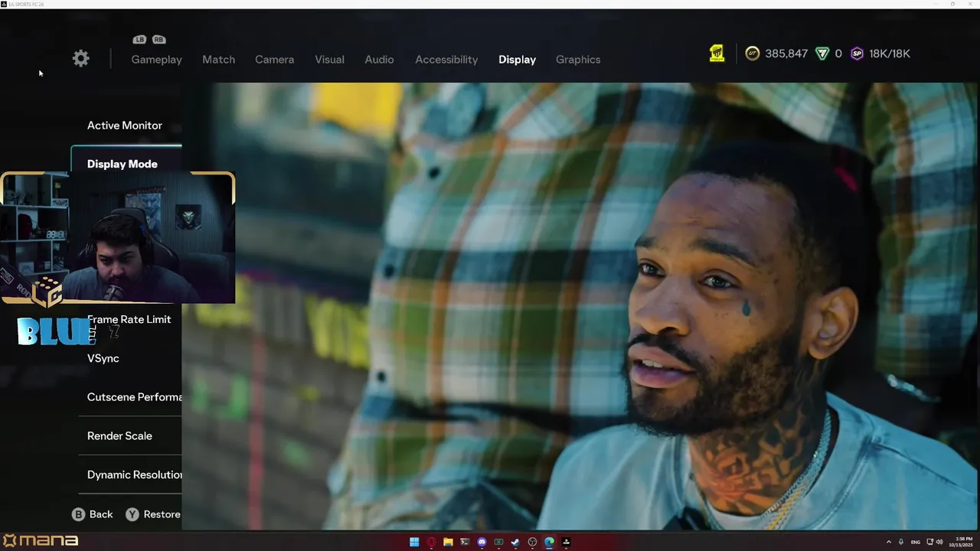Switch to the Audio tab
The width and height of the screenshot is (980, 551).
pyautogui.click(x=379, y=59)
